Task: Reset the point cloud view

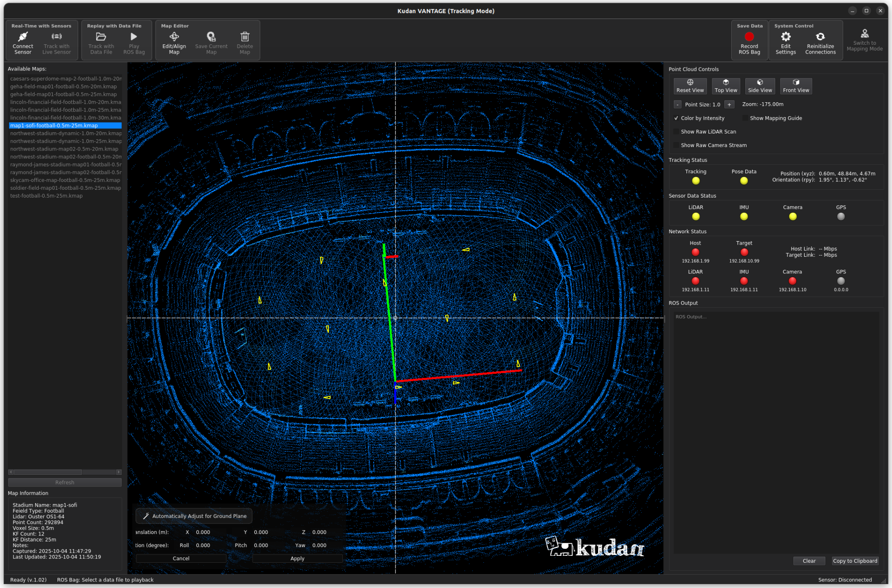Action: [x=690, y=86]
